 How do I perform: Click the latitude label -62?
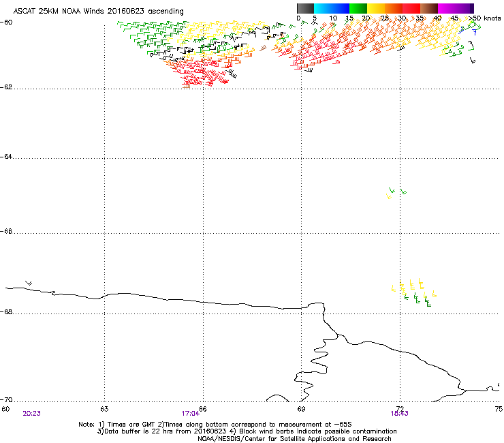click(x=6, y=87)
